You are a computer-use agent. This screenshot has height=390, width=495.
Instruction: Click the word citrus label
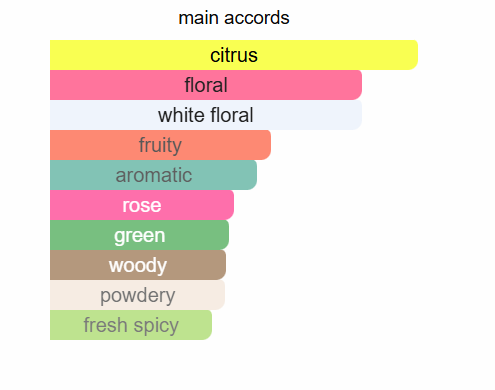point(234,55)
